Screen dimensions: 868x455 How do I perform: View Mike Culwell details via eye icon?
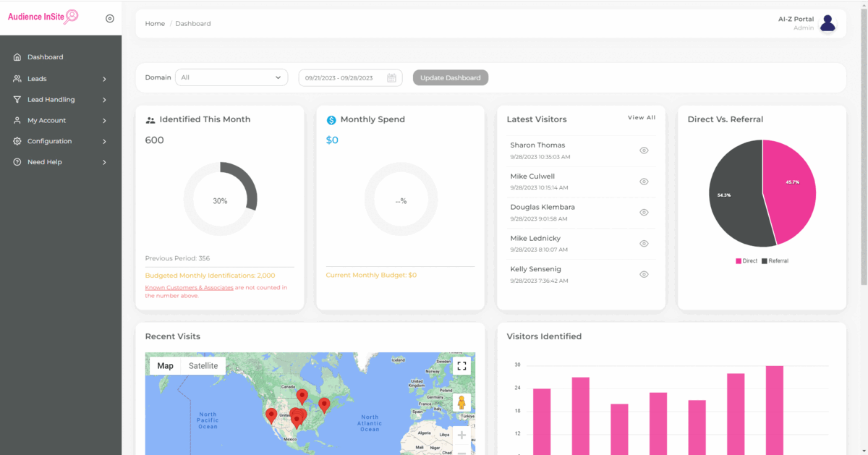pyautogui.click(x=644, y=182)
